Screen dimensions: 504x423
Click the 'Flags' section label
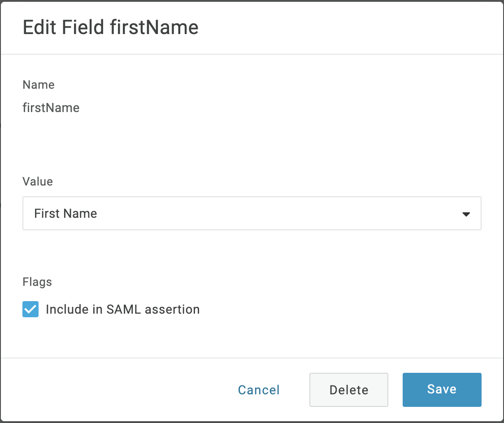coord(37,282)
